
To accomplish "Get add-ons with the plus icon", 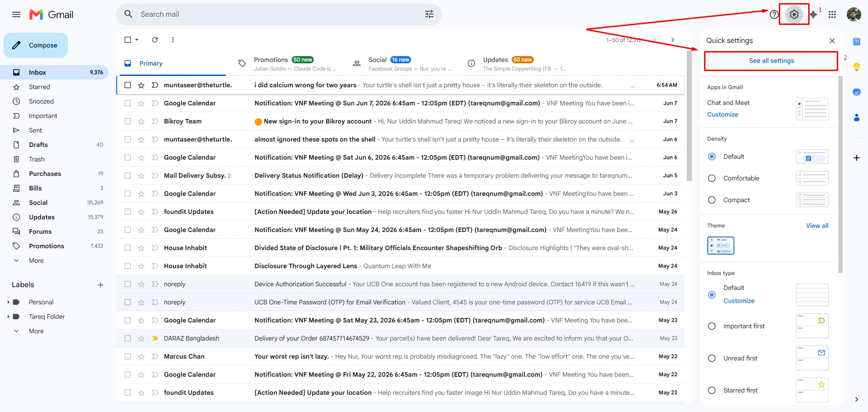I will point(857,158).
